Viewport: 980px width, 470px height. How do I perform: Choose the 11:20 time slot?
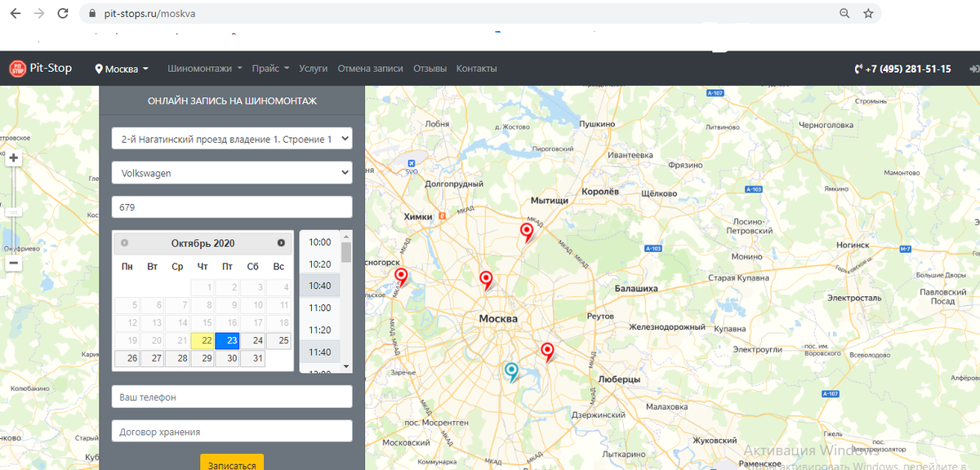pos(320,330)
